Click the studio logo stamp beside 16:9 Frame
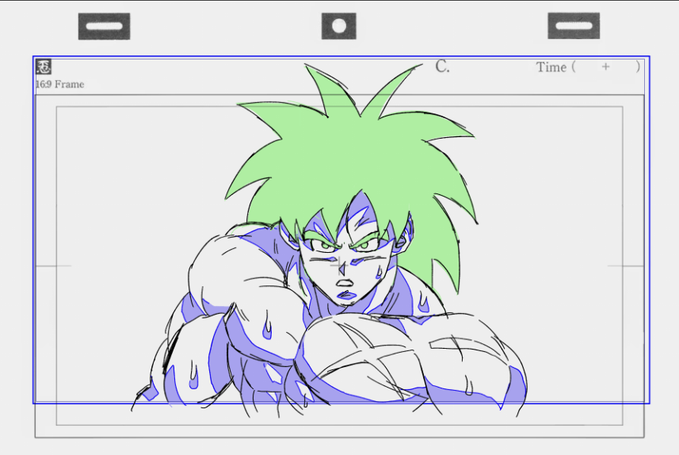Screen dimensions: 679x455 pos(44,67)
